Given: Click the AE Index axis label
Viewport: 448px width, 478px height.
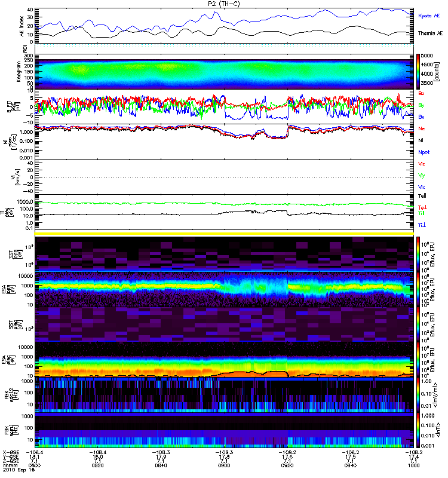Looking at the screenshot, I should tap(22, 26).
